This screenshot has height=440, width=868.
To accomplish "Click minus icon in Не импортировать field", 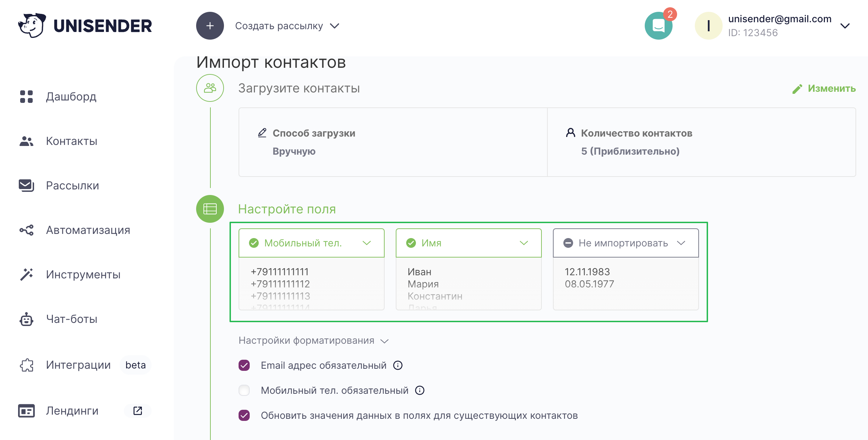I will coord(568,243).
